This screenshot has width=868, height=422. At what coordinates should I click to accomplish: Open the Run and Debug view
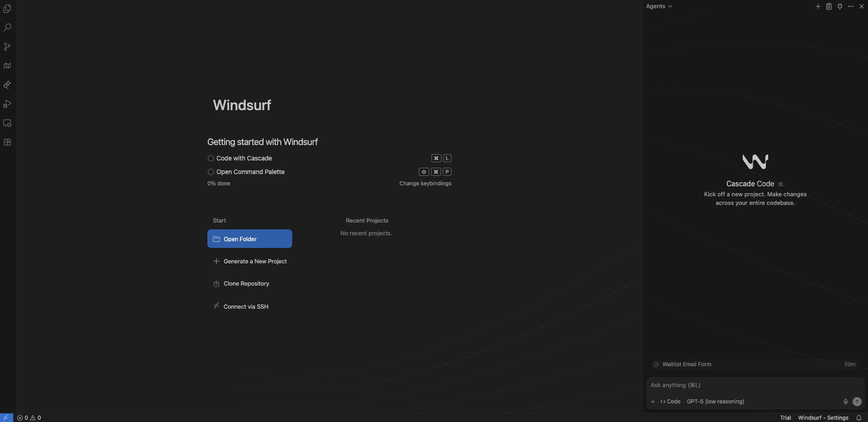[7, 104]
